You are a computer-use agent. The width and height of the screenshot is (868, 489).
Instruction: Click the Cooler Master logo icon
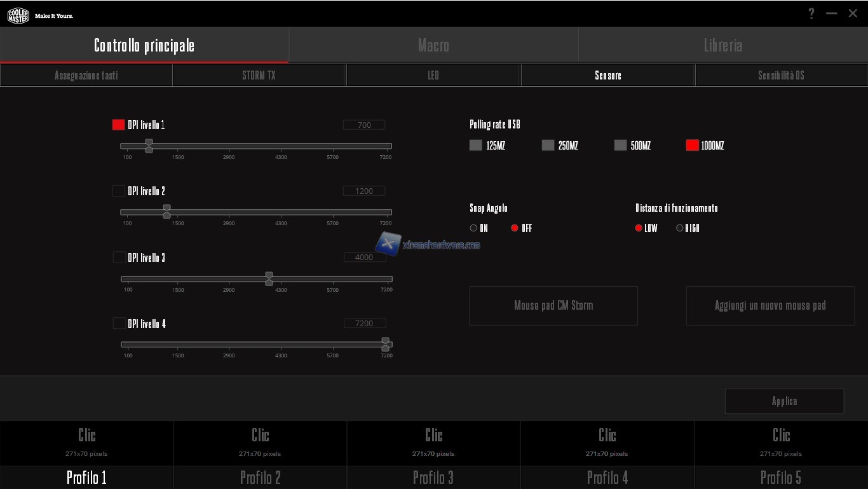(18, 16)
